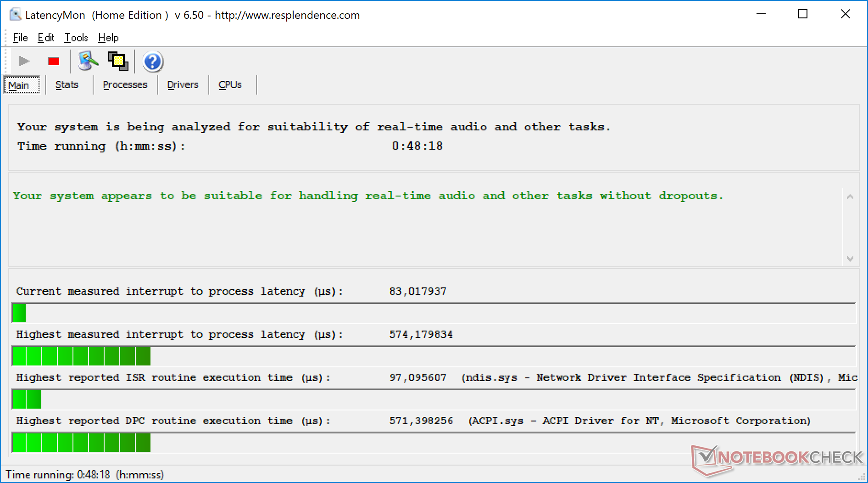Open Help via blue question mark icon
The width and height of the screenshot is (868, 483).
pyautogui.click(x=153, y=62)
